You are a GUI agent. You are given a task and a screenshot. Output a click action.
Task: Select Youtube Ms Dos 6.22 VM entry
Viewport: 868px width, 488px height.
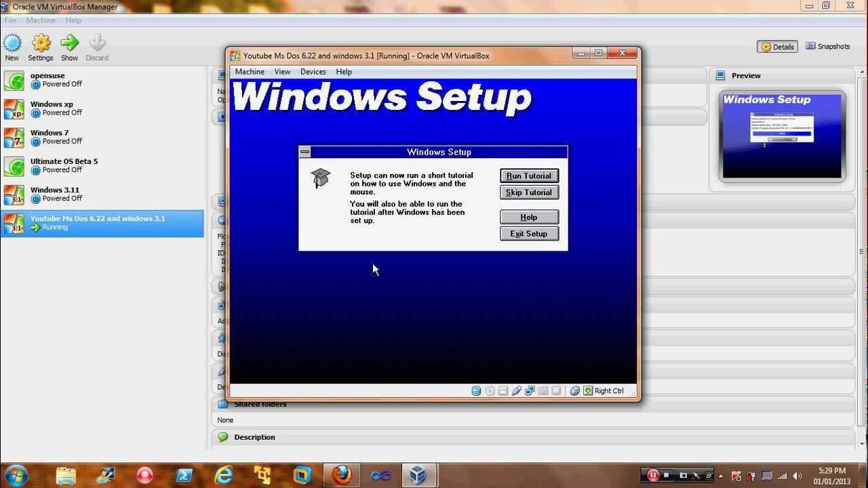(x=102, y=223)
